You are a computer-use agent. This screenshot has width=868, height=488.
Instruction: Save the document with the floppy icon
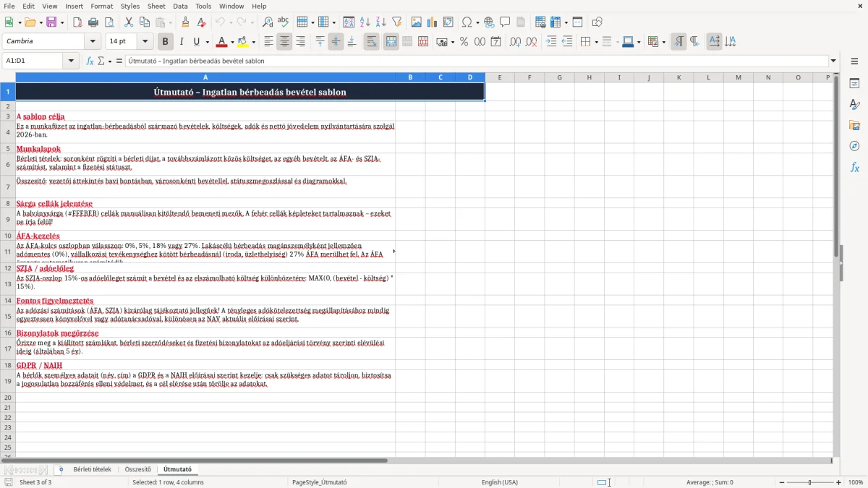coord(51,22)
